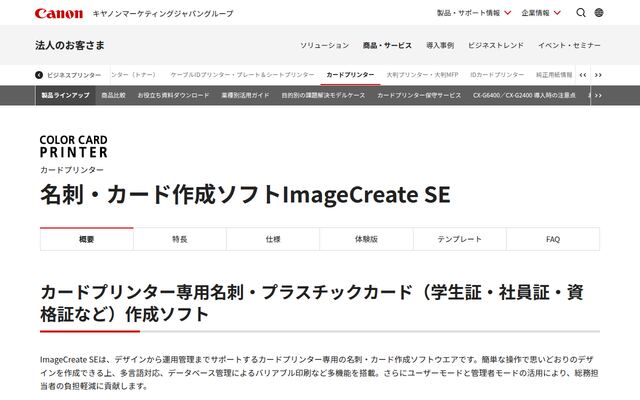The width and height of the screenshot is (640, 400).
Task: Expand 製品・サポート情報 dropdown
Action: [x=474, y=13]
